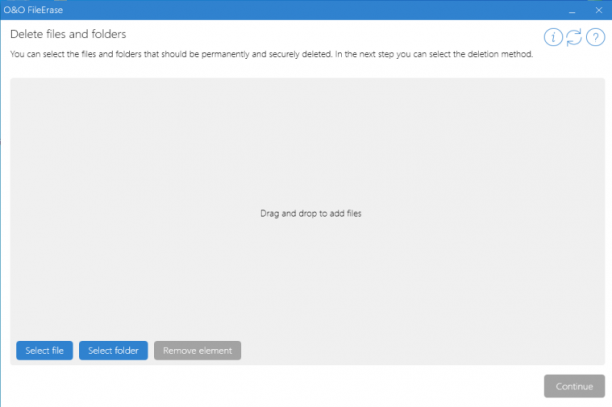Click the Select folder button
The image size is (612, 407).
[113, 350]
